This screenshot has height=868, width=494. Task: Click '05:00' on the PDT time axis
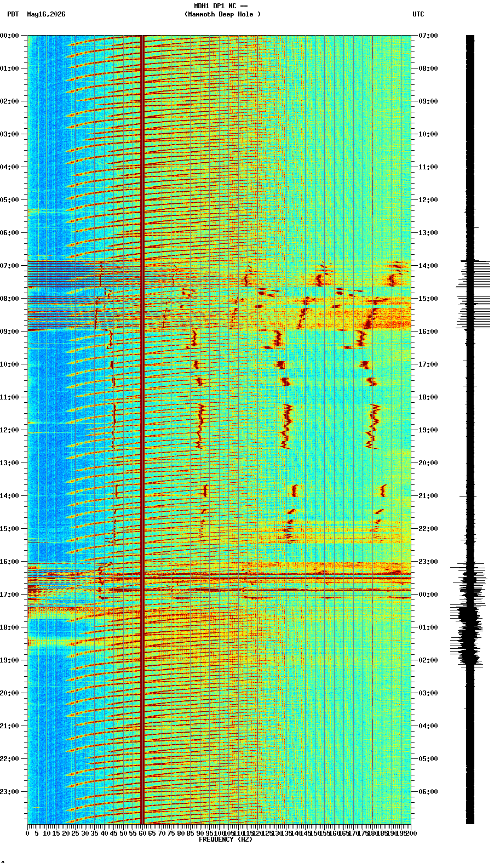click(9, 200)
